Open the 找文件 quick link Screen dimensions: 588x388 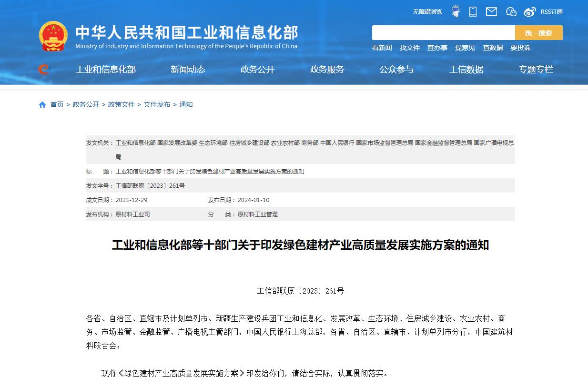click(409, 48)
